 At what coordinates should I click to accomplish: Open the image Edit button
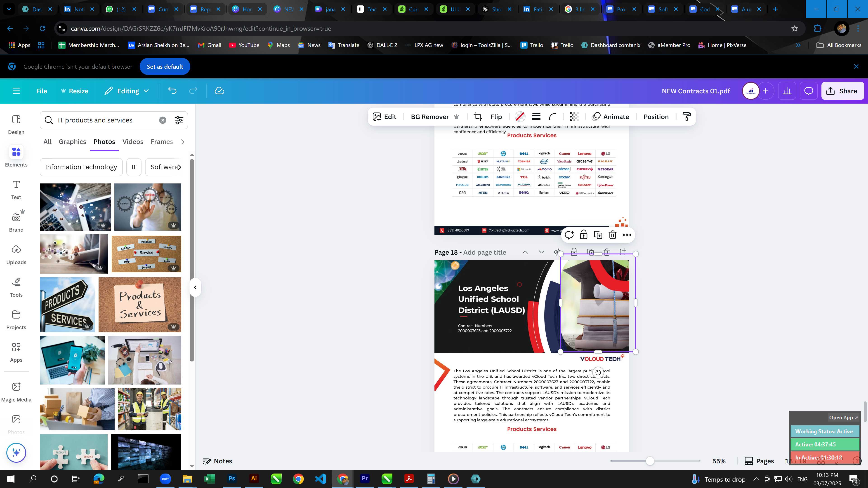coord(384,117)
